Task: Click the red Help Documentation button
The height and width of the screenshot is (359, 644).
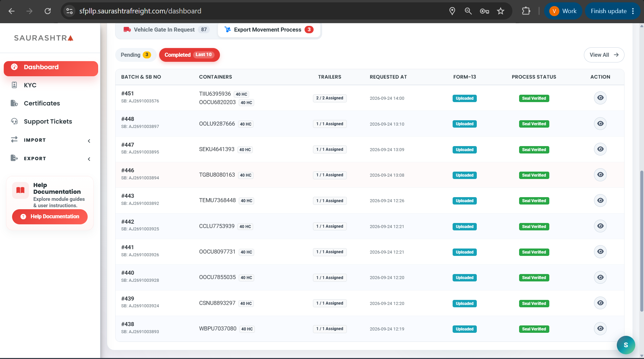Action: (x=50, y=217)
